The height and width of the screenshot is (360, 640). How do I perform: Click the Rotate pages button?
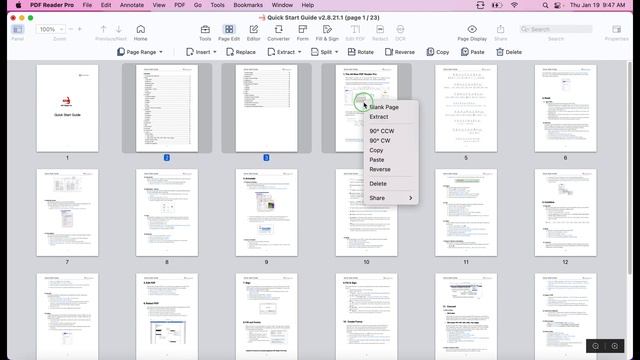(x=360, y=52)
